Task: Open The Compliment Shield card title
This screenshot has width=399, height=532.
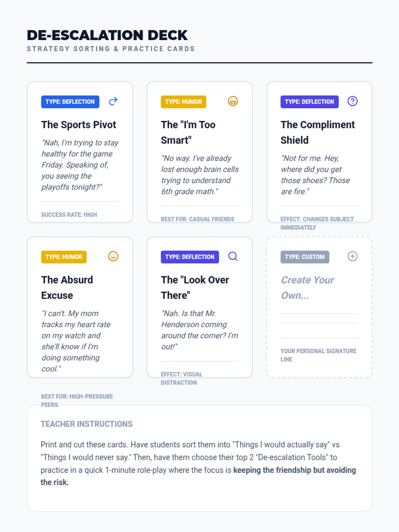Action: [x=318, y=132]
